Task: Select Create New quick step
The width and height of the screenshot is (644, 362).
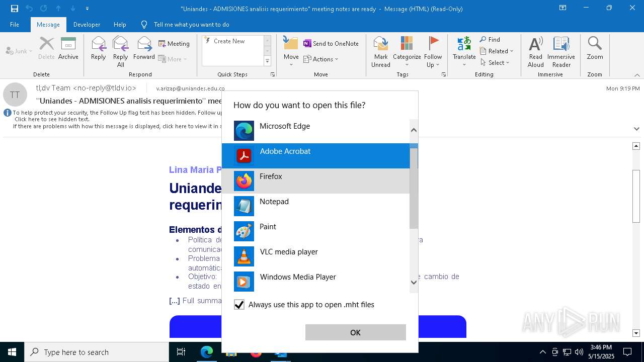Action: [229, 41]
